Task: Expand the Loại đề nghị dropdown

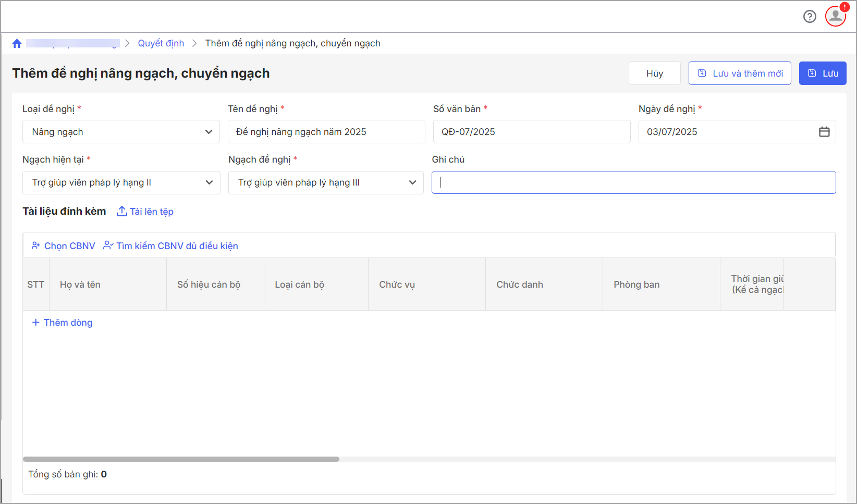Action: [209, 132]
